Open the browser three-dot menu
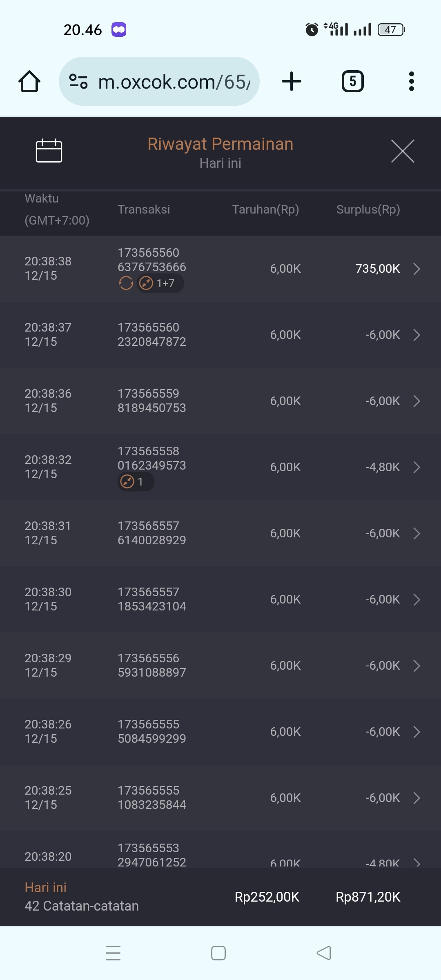The height and width of the screenshot is (980, 441). click(411, 81)
